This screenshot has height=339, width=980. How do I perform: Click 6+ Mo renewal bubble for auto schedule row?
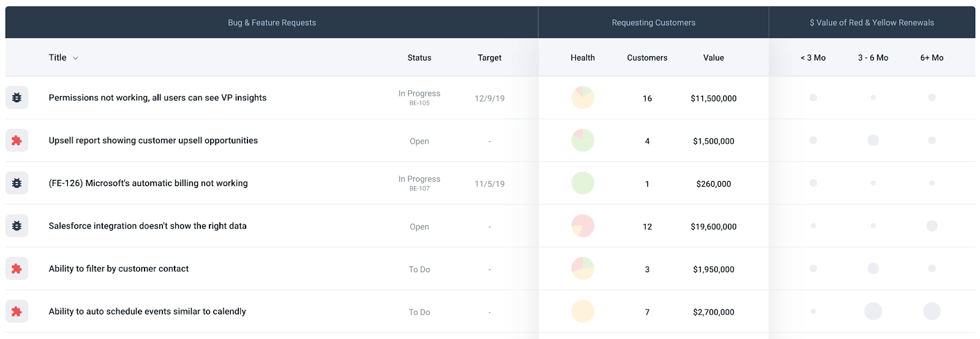932,311
